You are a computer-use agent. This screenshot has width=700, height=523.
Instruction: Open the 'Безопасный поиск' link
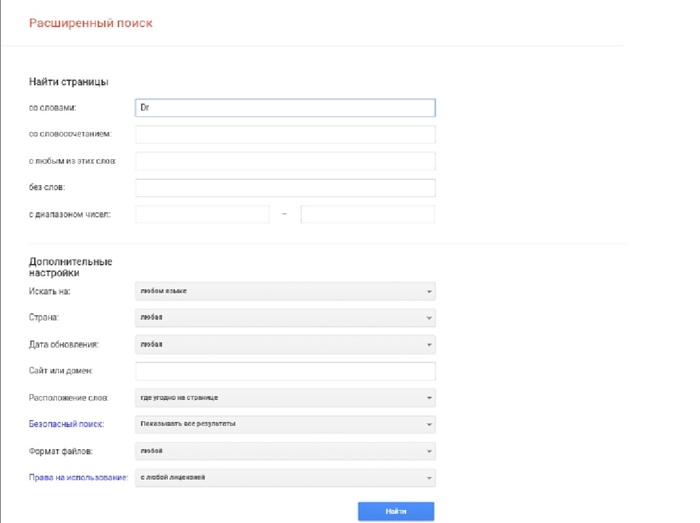coord(66,424)
